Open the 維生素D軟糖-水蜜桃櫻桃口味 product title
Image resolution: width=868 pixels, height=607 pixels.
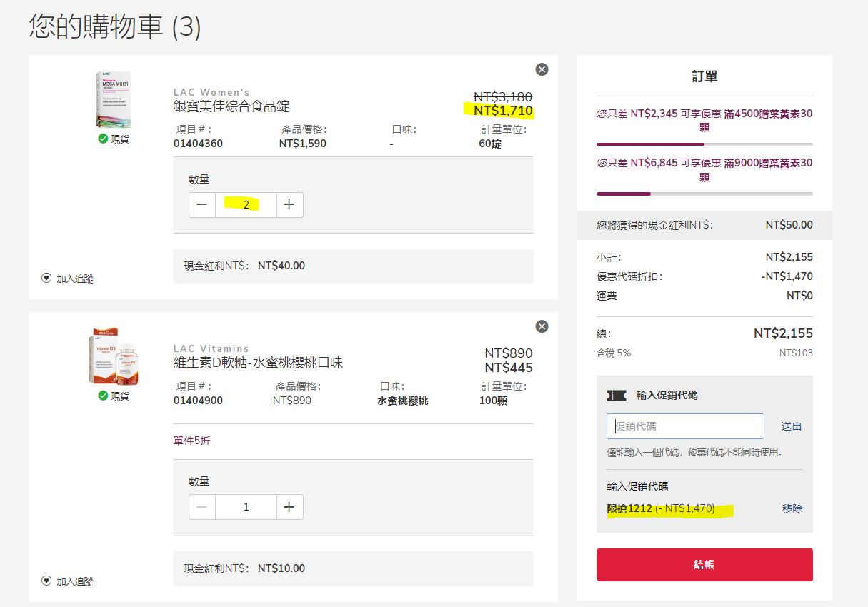pyautogui.click(x=258, y=363)
